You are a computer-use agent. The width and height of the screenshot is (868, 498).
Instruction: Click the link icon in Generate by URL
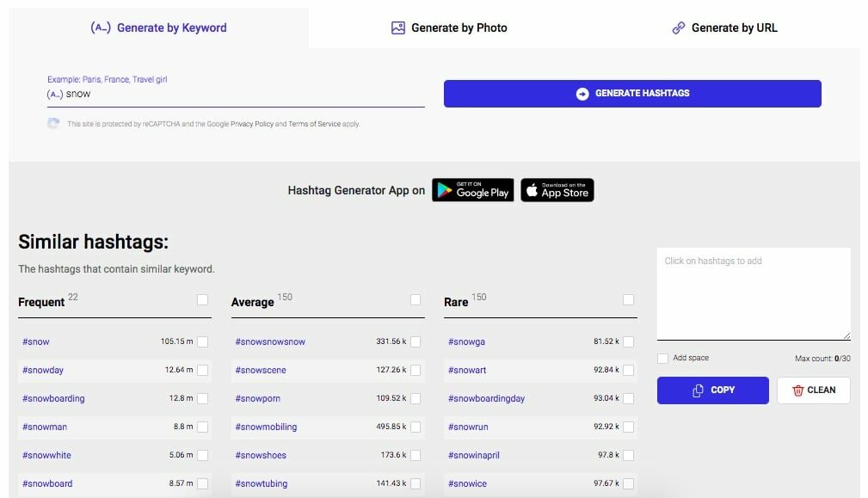point(679,28)
